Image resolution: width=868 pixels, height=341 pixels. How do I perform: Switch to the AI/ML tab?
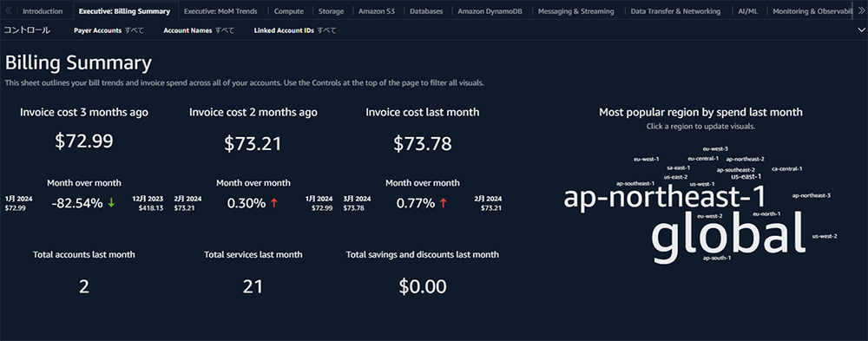pyautogui.click(x=749, y=11)
